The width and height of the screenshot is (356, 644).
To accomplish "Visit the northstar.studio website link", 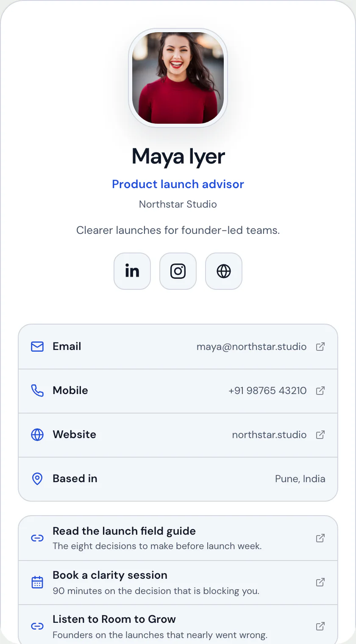I will (269, 435).
